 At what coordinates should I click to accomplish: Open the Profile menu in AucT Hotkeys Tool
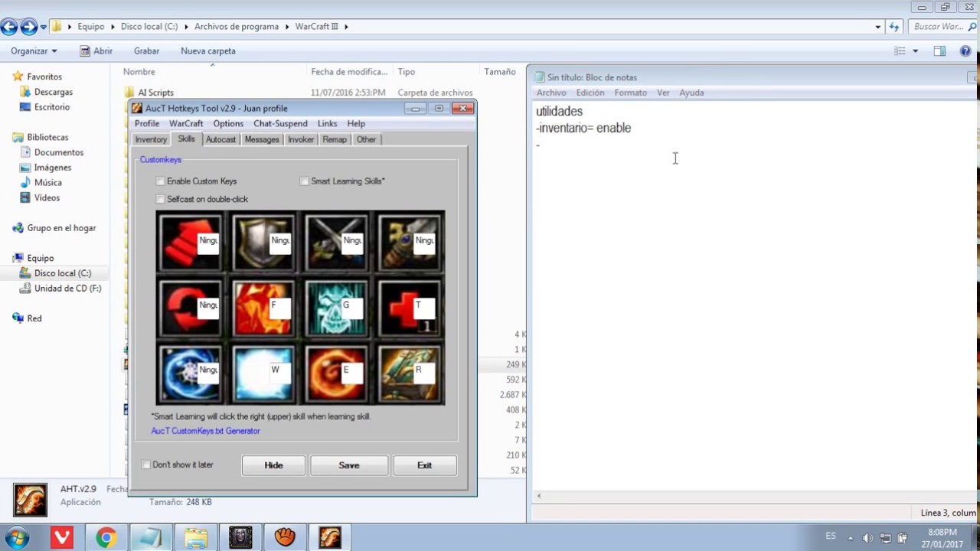click(147, 123)
